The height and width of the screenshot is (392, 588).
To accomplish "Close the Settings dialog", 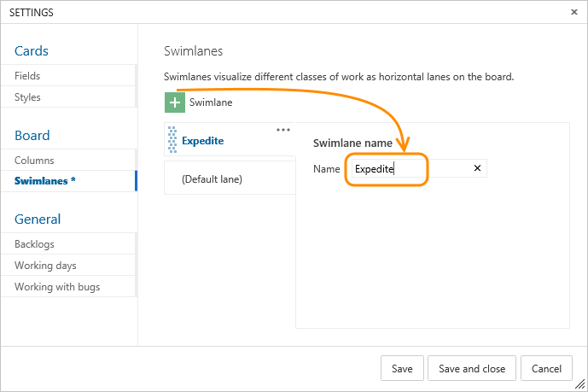I will coord(573,12).
